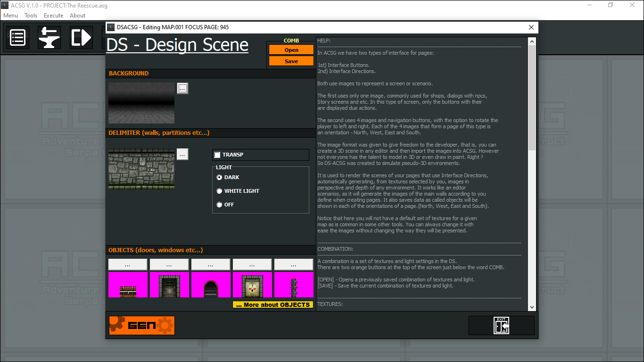Click the GEN generate button

[x=142, y=325]
